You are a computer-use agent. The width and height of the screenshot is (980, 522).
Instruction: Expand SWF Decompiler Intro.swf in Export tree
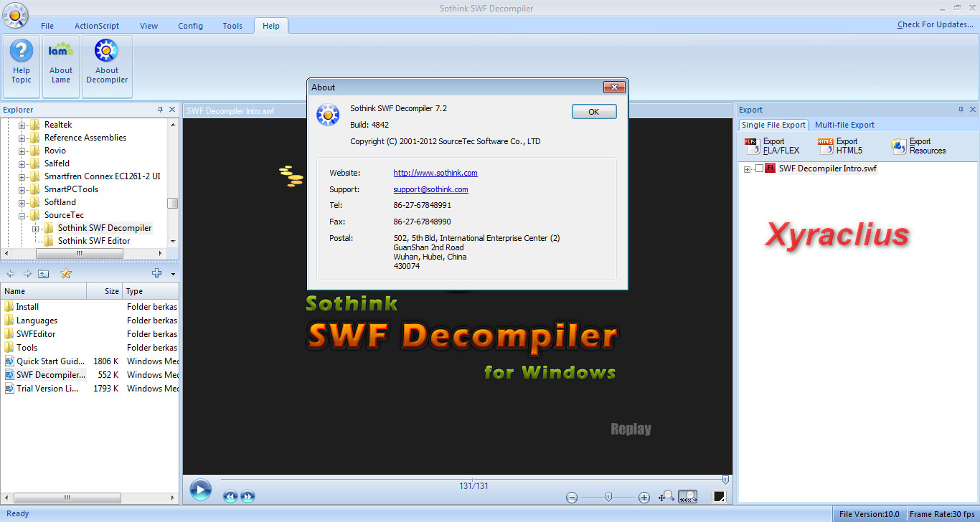point(747,169)
